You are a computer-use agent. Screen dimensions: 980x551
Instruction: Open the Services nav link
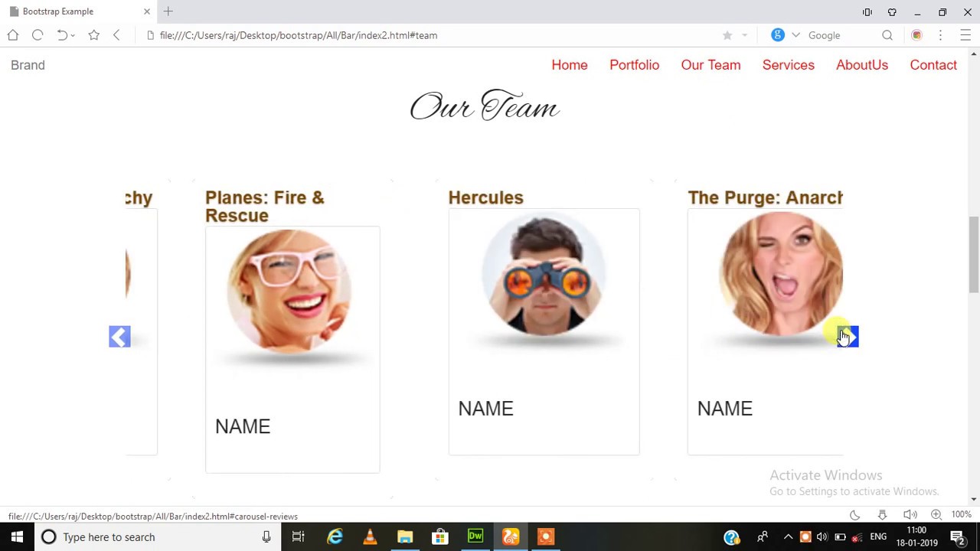pyautogui.click(x=788, y=65)
